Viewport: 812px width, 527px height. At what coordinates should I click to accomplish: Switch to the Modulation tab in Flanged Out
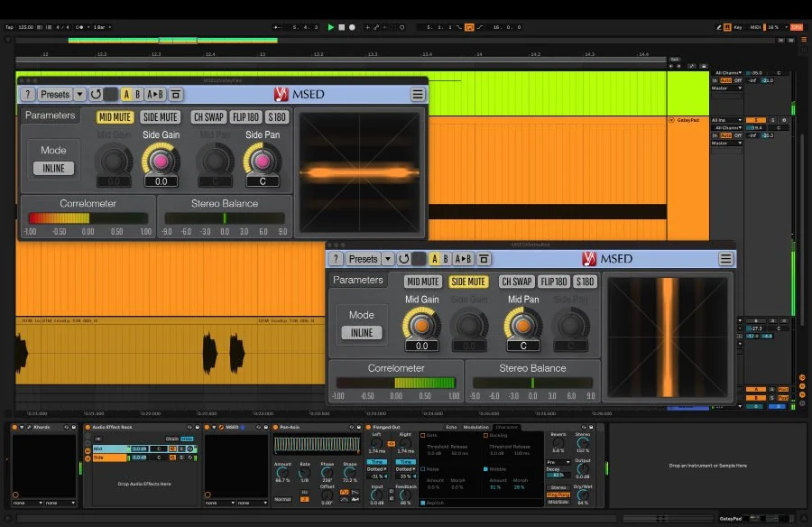[475, 427]
